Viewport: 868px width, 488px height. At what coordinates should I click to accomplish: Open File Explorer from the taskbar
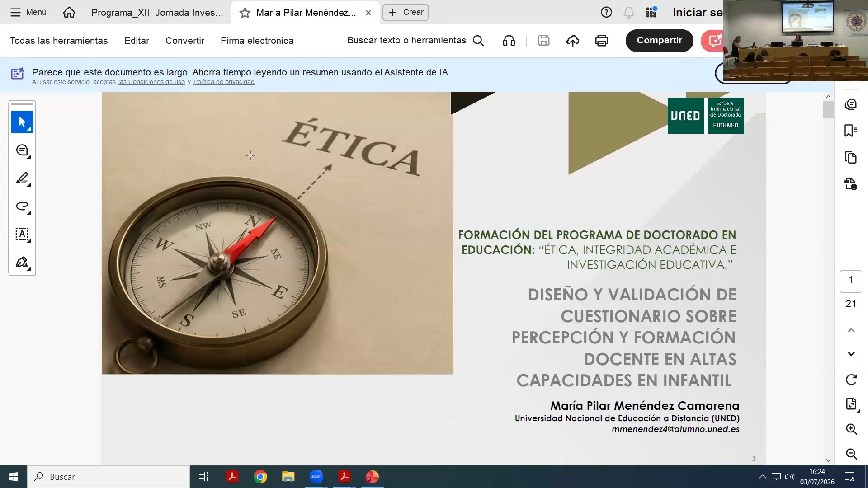click(x=288, y=477)
